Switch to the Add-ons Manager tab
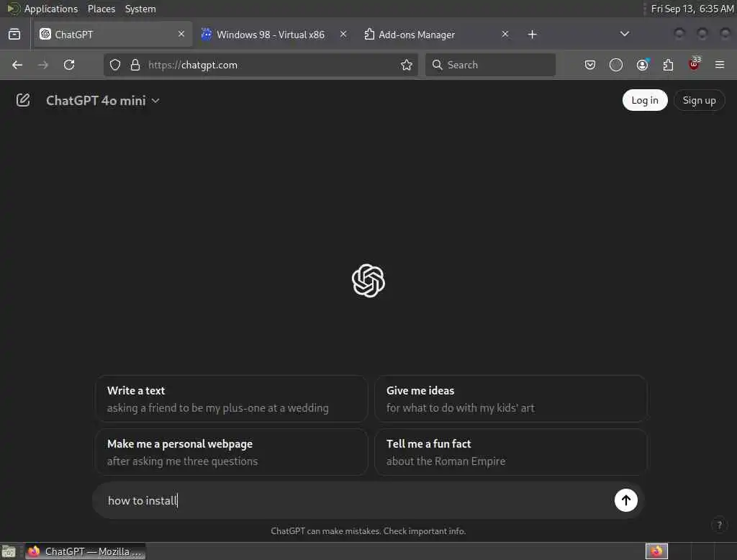 point(436,35)
